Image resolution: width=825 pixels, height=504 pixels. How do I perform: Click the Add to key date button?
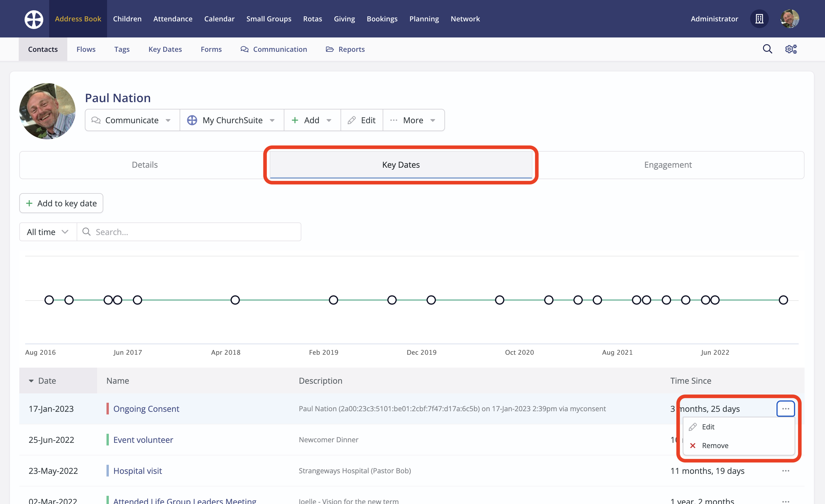click(61, 203)
